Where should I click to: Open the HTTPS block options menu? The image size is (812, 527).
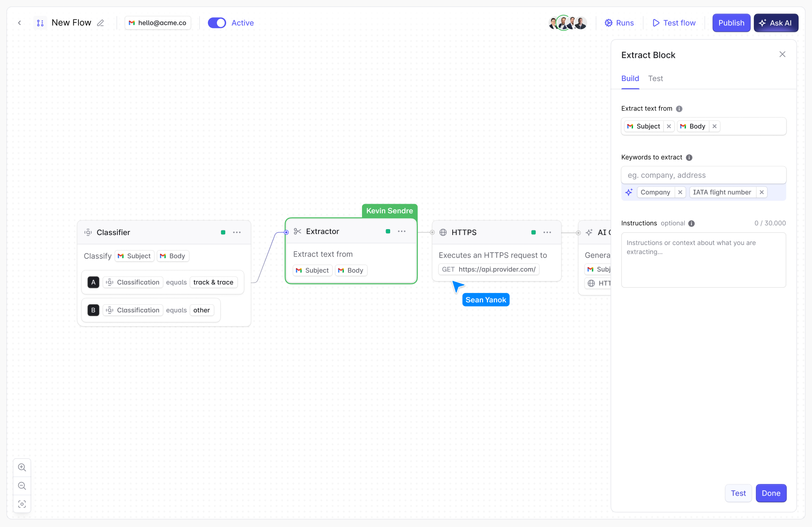point(547,232)
